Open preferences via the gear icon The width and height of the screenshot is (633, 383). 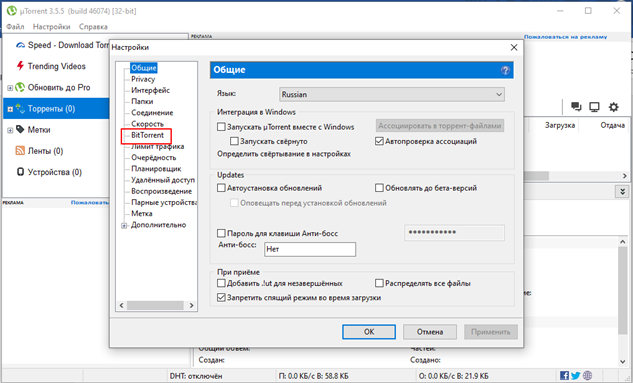(x=614, y=107)
